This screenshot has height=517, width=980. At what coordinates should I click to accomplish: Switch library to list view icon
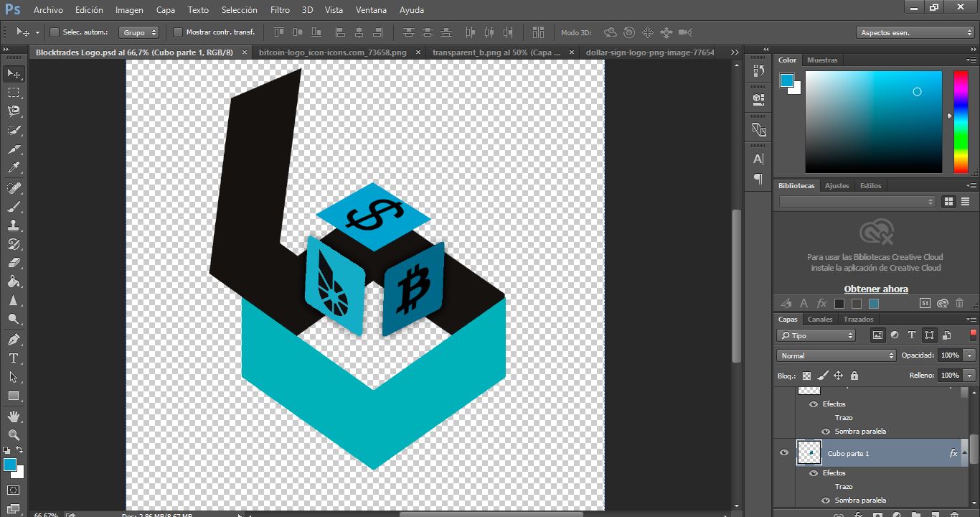pyautogui.click(x=965, y=202)
